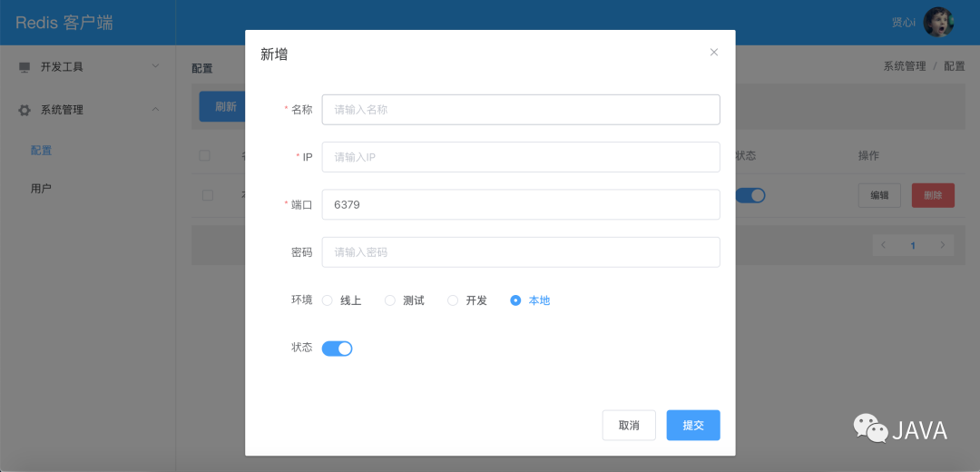Click the 取消 button
Screen dimensions: 980x472
(x=629, y=425)
